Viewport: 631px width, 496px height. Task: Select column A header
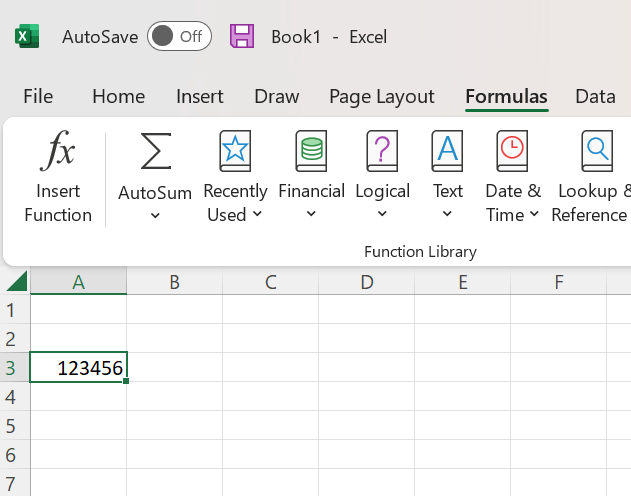(x=78, y=282)
